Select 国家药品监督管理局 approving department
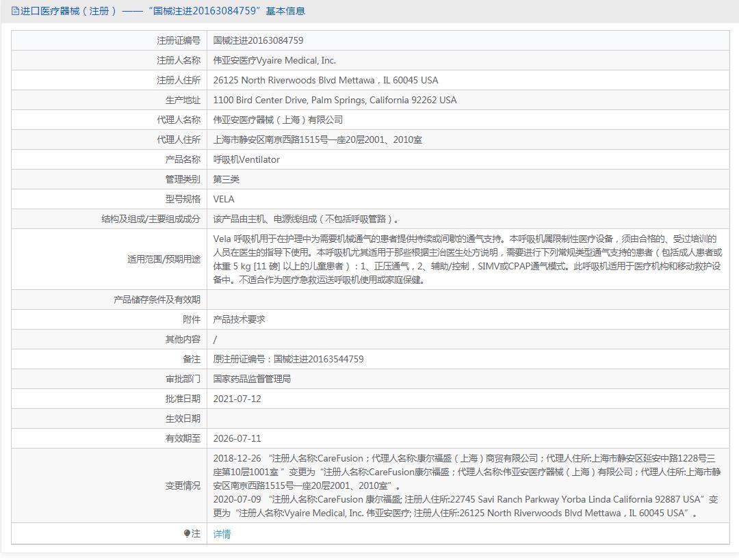 tap(252, 379)
